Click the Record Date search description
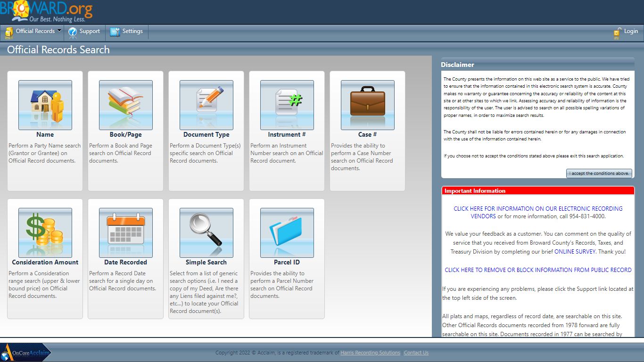Screen dimensions: 644x362 tap(123, 281)
